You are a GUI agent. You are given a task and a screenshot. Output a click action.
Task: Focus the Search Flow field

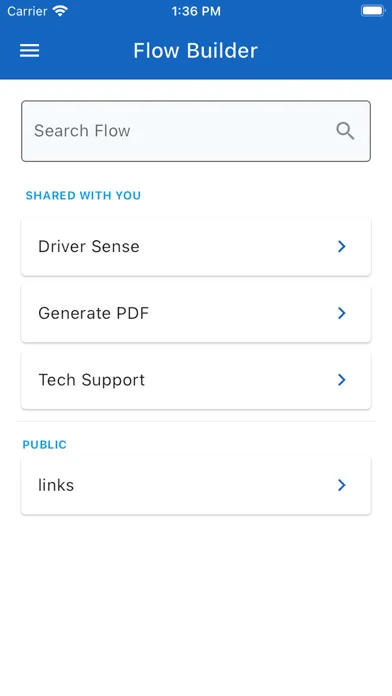point(196,131)
